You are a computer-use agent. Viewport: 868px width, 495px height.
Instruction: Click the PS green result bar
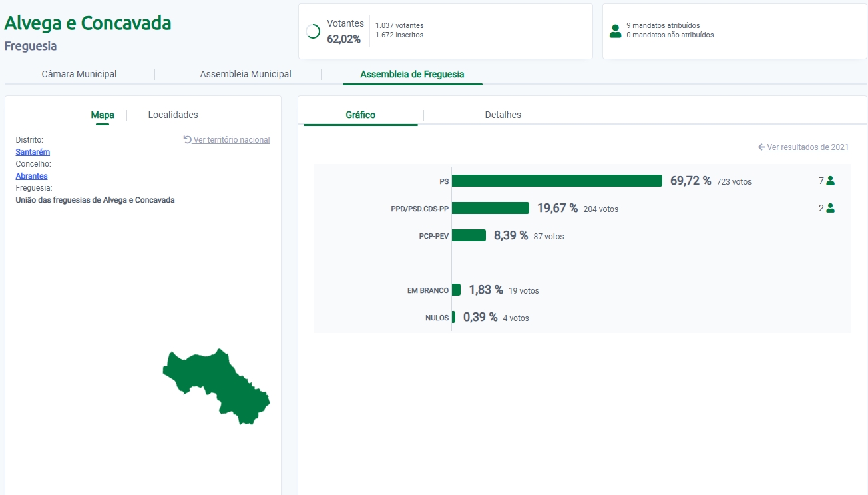pyautogui.click(x=556, y=181)
